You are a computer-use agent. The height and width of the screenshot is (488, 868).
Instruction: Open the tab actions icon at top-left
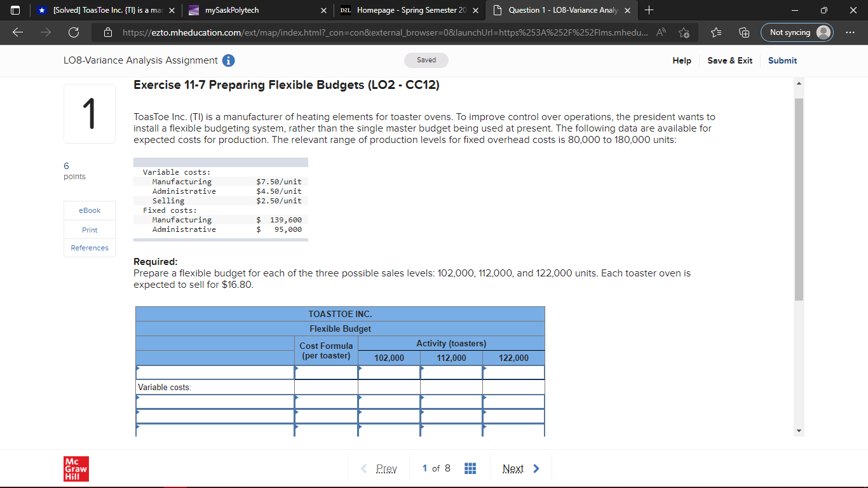(x=14, y=10)
